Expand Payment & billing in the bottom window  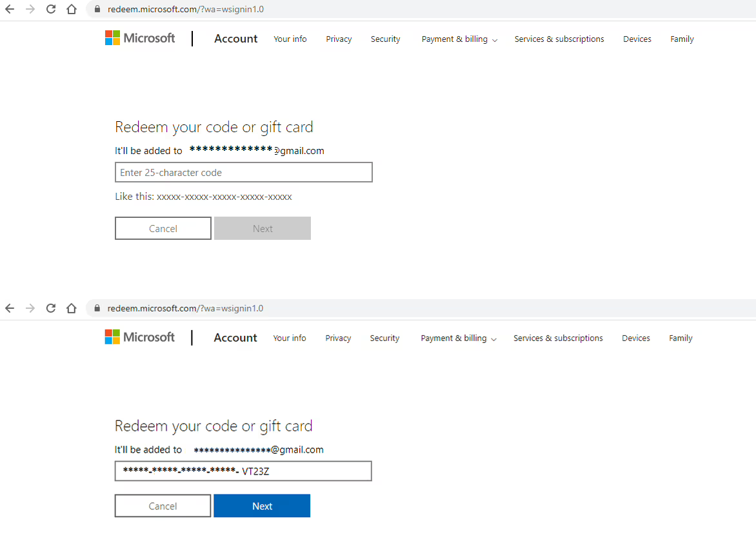458,338
